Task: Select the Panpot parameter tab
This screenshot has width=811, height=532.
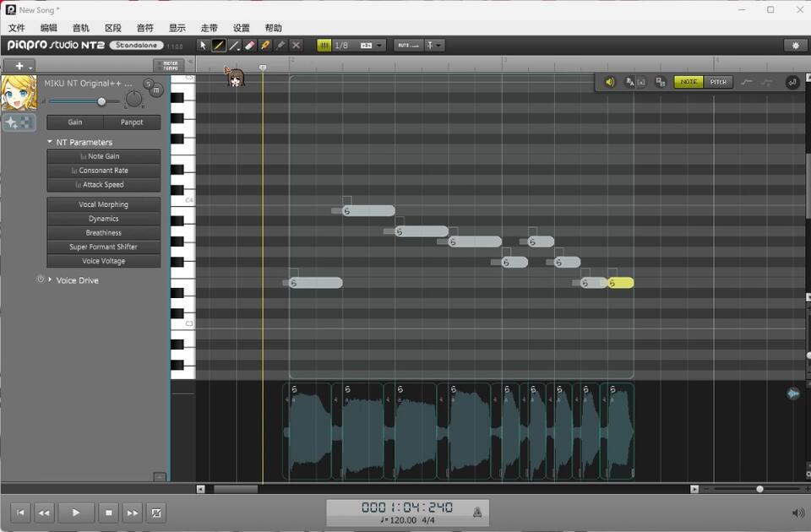Action: click(132, 122)
